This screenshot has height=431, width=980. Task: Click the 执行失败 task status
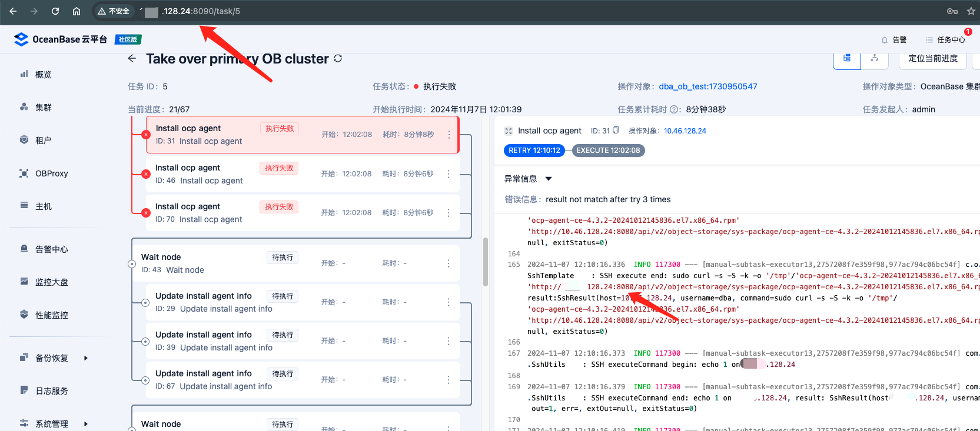tap(440, 86)
